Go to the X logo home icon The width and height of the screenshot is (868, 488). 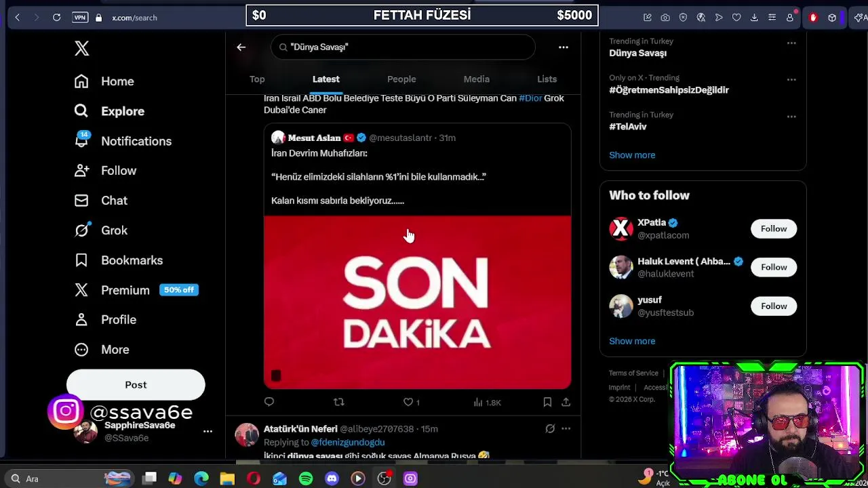coord(81,48)
